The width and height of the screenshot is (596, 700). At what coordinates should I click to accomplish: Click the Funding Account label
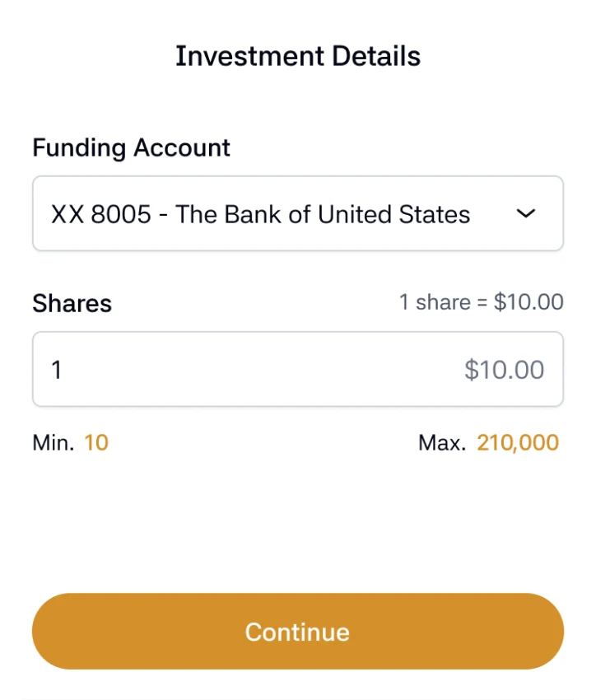(131, 148)
